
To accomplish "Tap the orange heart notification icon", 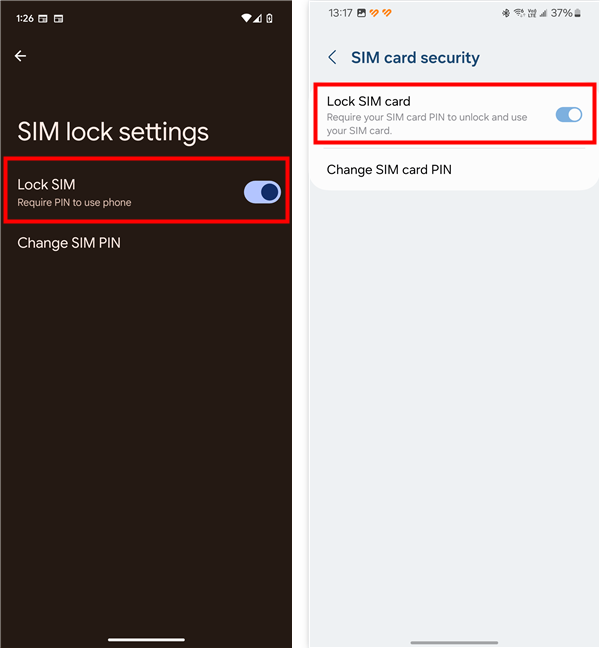I will (x=374, y=13).
